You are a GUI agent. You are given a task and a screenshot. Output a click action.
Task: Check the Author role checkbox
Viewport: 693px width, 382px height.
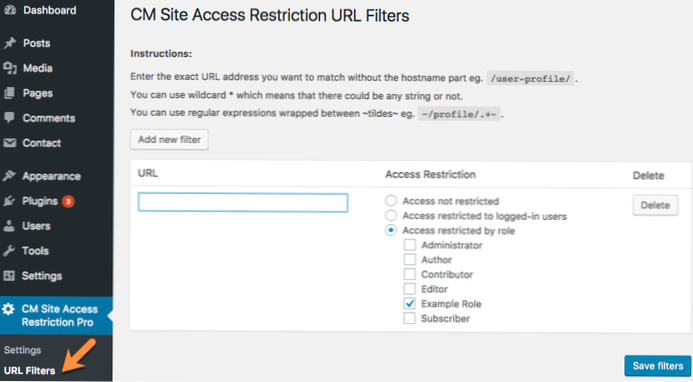410,259
